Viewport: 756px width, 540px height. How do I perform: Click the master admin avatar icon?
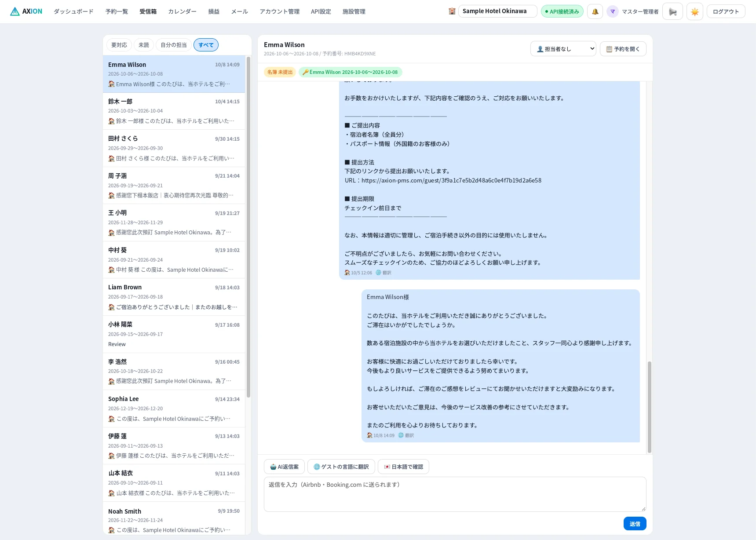(x=613, y=11)
